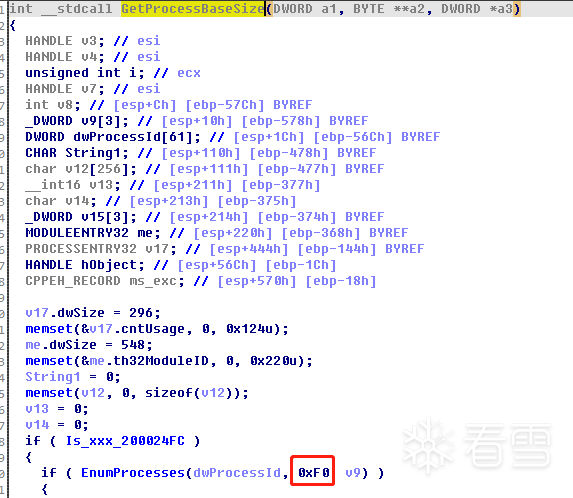Click v14 in 'char v14;' declaration
This screenshot has width=573, height=498.
coord(77,201)
